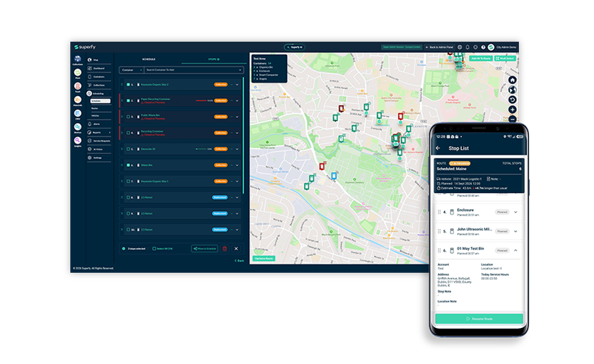Open the City Admin Demo profile avatar

coord(491,47)
